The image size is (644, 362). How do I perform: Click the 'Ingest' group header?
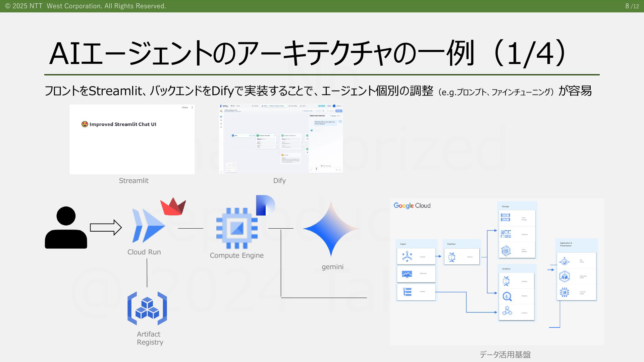coord(403,244)
